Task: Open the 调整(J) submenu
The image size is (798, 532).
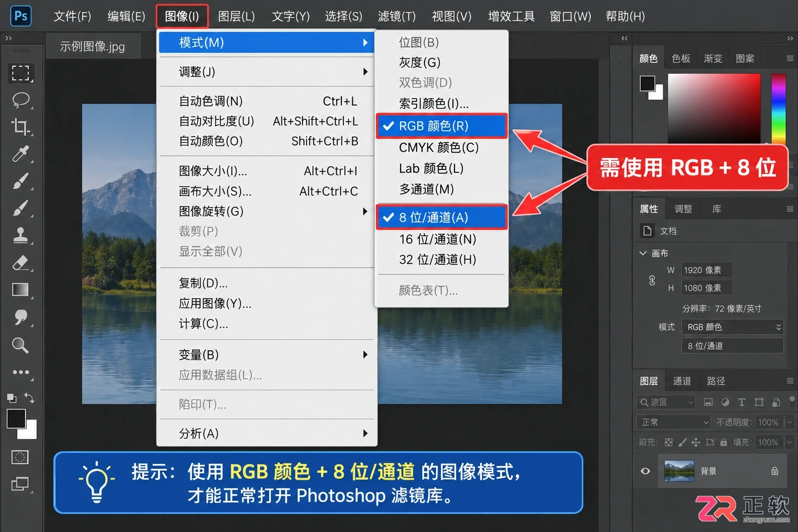Action: point(267,72)
